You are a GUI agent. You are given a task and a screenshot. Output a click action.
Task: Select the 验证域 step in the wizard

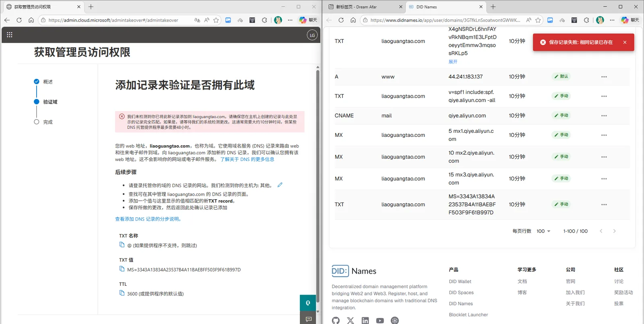pos(50,102)
